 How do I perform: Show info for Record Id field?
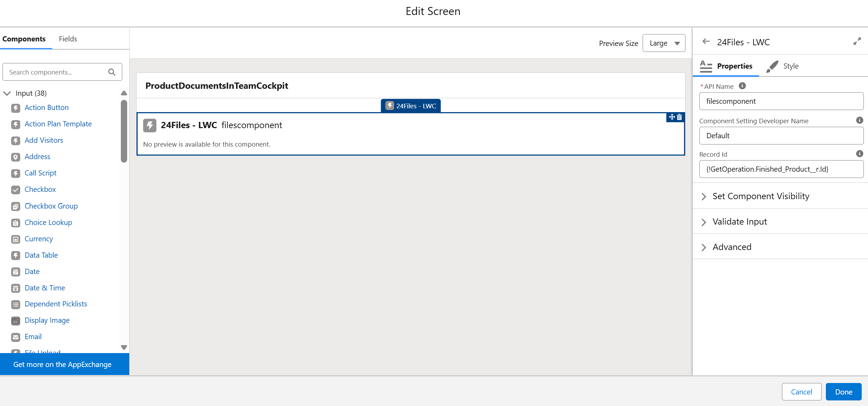pos(860,154)
